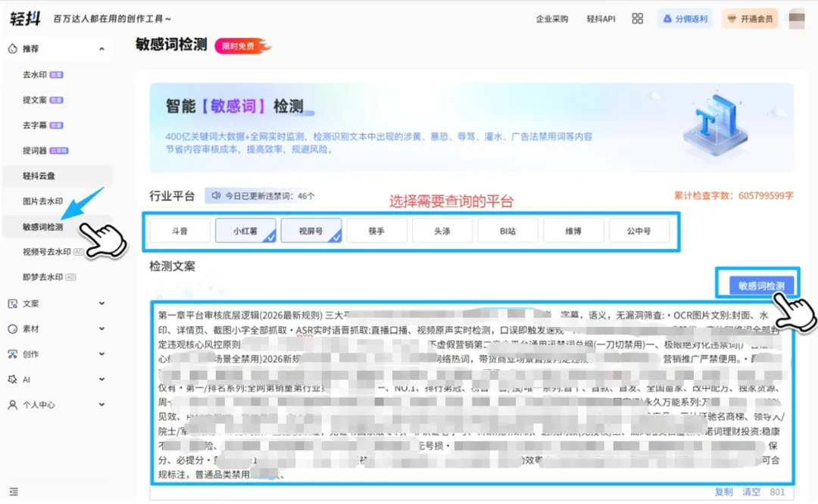Open the apps grid icon
Viewport: 818px width, 504px height.
tap(638, 19)
